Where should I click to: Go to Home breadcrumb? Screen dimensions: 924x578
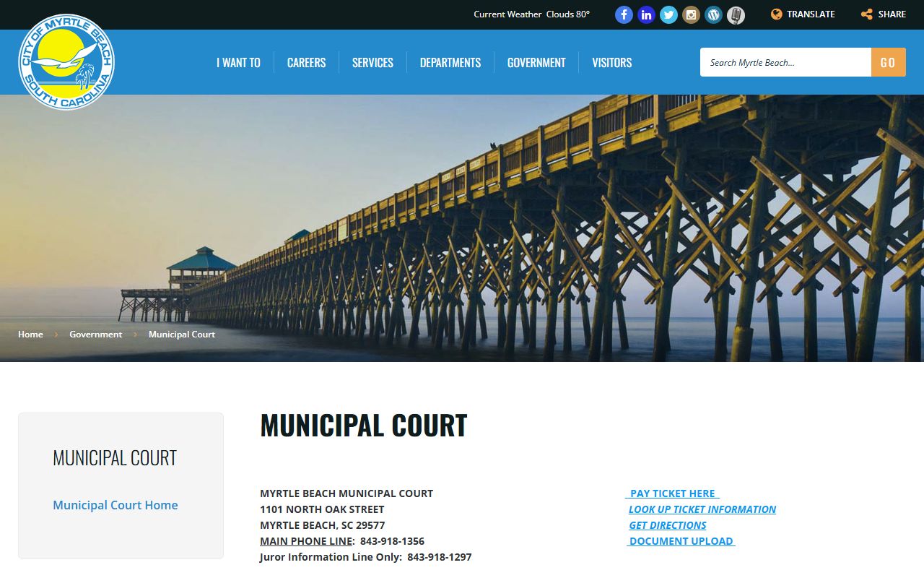(x=30, y=335)
